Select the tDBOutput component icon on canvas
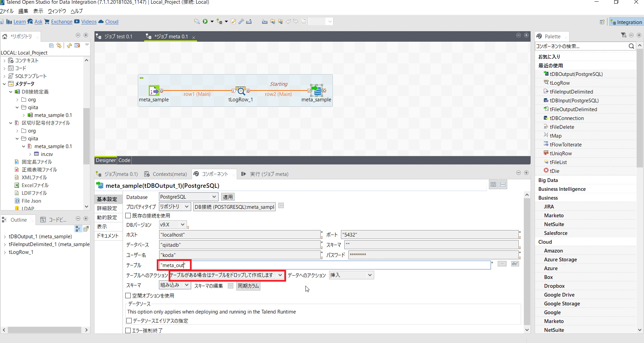This screenshot has height=343, width=644. [317, 90]
